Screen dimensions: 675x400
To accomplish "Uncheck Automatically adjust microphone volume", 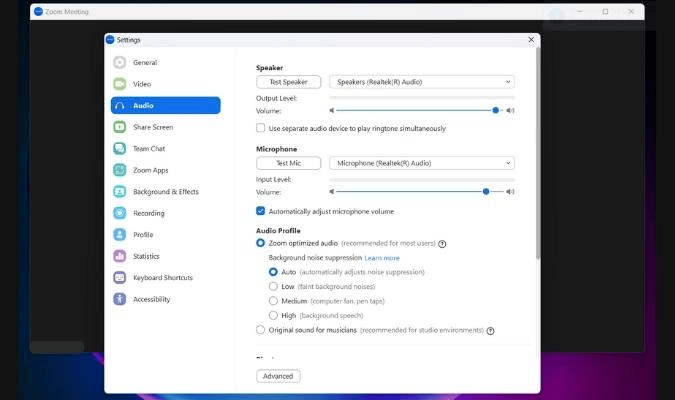I will coord(260,211).
